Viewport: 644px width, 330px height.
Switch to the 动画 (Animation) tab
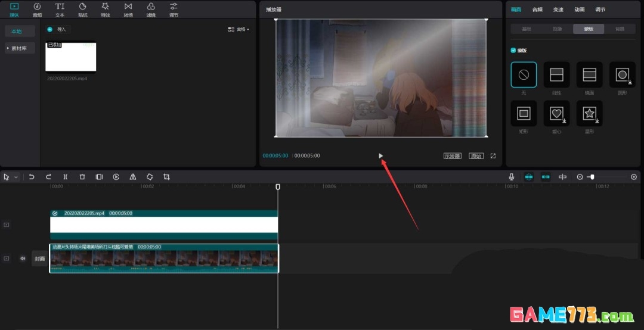pos(579,10)
